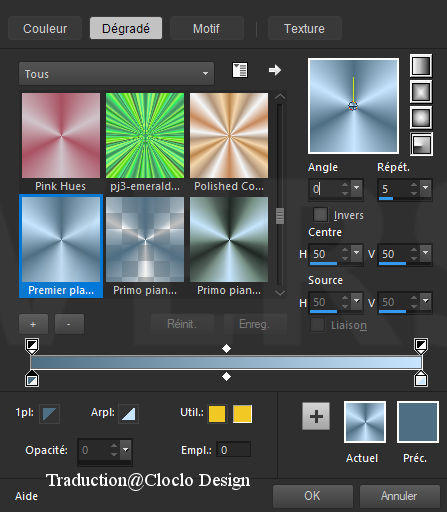Screen dimensions: 447x512
Task: Expand the Répét. value dropdown
Action: (425, 188)
